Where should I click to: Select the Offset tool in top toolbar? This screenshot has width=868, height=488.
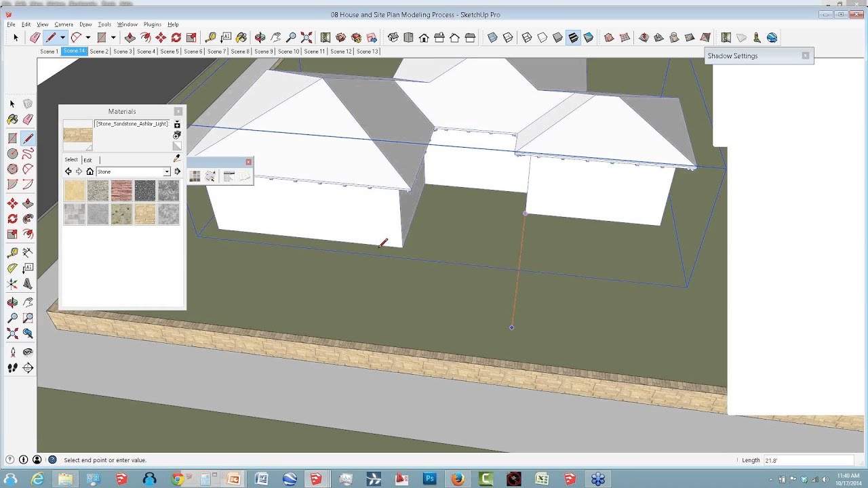(x=145, y=38)
